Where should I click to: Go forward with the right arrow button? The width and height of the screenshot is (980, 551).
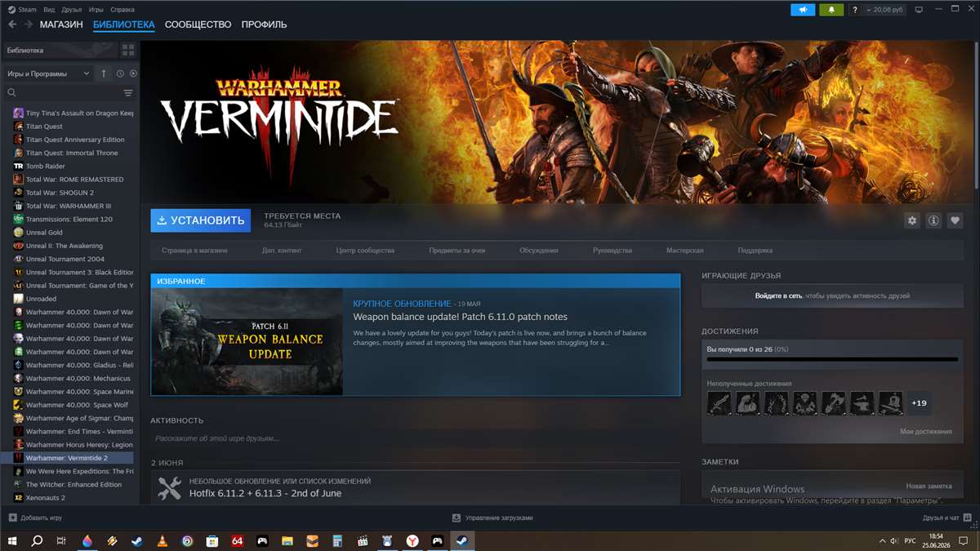[29, 24]
